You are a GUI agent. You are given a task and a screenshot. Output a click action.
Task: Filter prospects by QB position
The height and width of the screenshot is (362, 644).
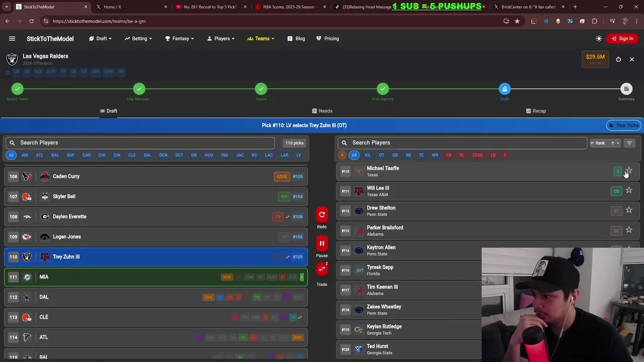[x=395, y=155]
